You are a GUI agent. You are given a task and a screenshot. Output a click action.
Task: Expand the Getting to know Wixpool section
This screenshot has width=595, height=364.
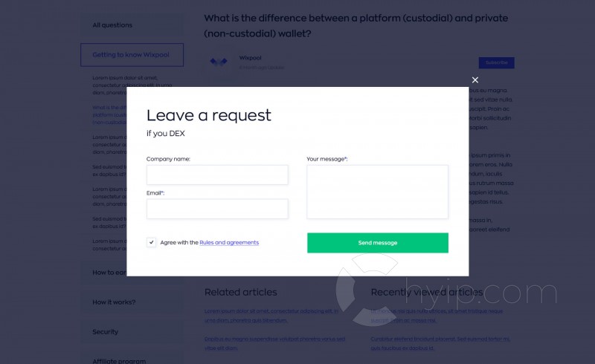(x=132, y=55)
